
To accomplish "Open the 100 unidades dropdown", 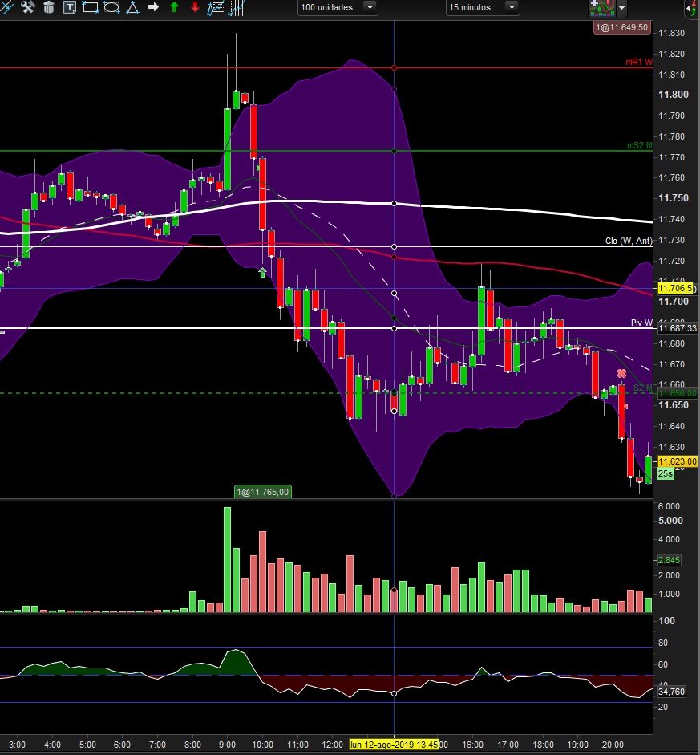I will pos(337,7).
